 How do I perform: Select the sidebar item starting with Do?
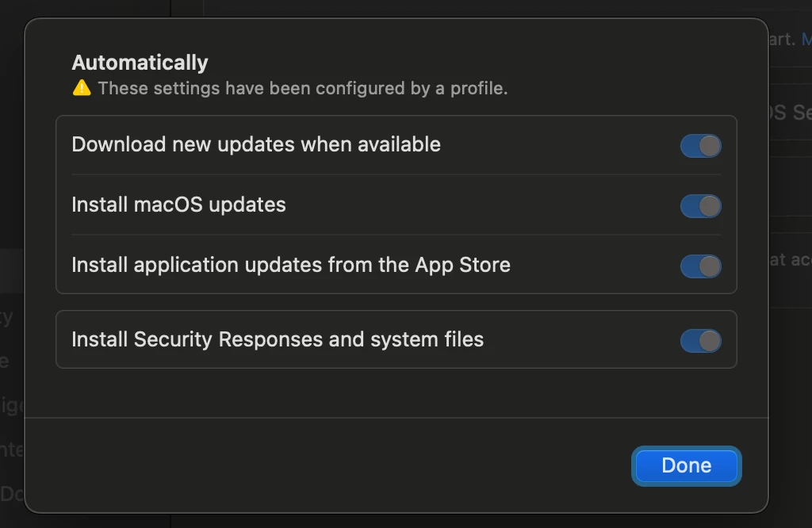tap(12, 494)
